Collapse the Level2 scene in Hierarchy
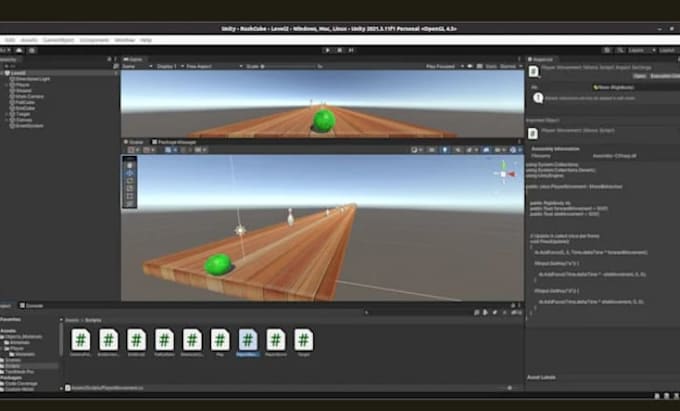Image resolution: width=680 pixels, height=411 pixels. point(3,73)
